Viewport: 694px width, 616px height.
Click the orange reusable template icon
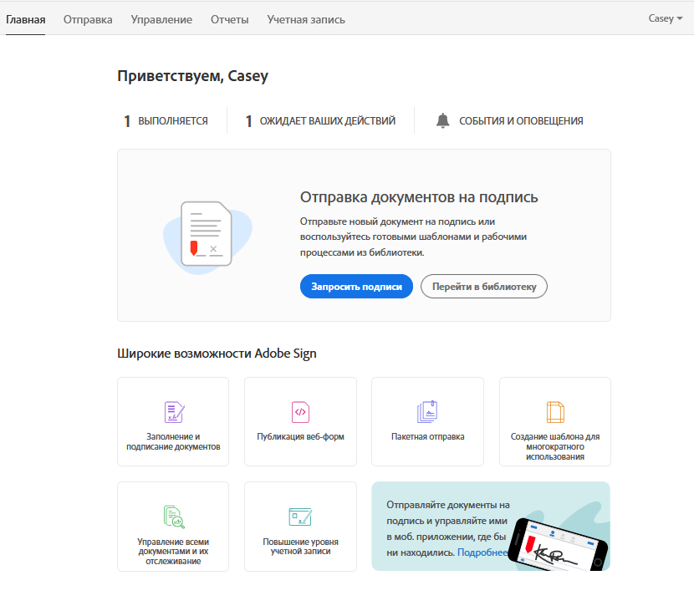click(x=555, y=412)
